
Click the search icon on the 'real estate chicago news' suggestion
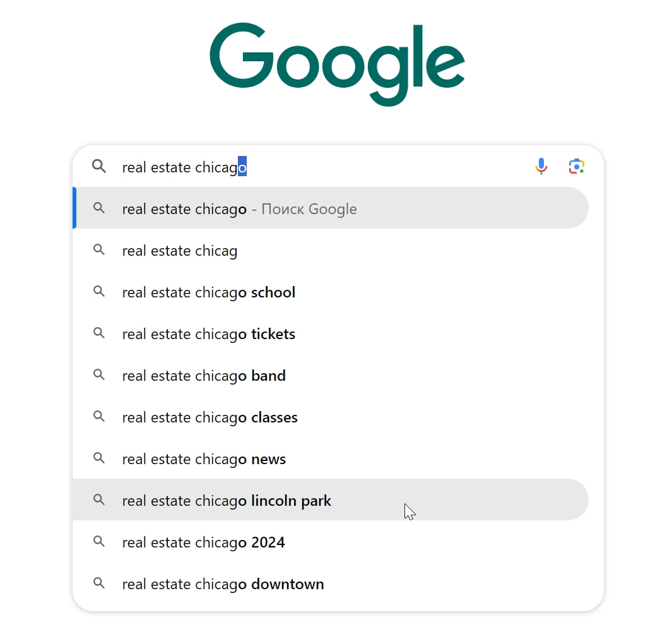[99, 458]
